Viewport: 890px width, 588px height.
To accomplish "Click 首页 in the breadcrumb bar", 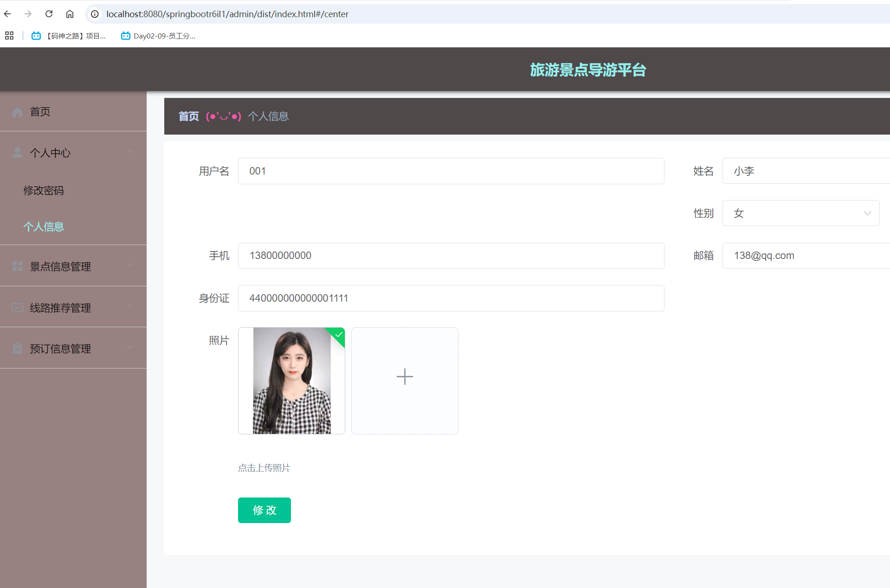I will pos(188,116).
